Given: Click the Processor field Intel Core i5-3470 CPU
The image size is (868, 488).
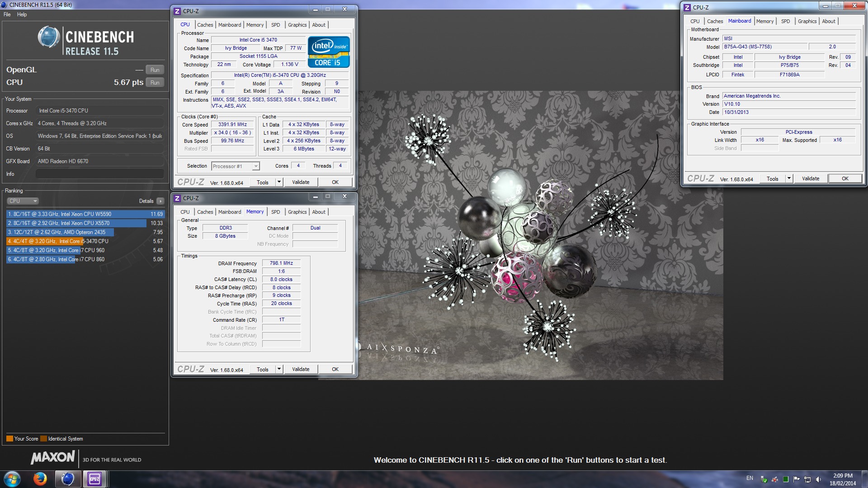Looking at the screenshot, I should click(x=99, y=111).
